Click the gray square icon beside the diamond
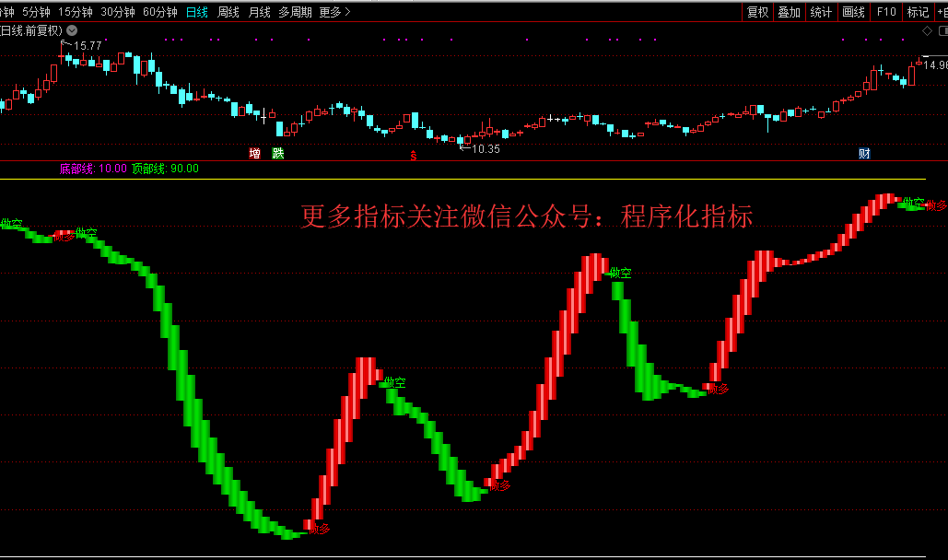Viewport: 948px width, 560px height. [x=941, y=30]
